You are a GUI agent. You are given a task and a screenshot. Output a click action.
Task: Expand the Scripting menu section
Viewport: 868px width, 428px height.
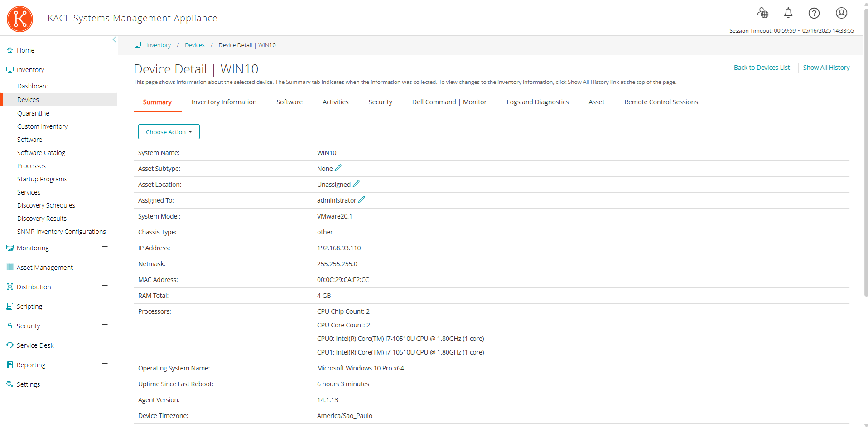[105, 305]
